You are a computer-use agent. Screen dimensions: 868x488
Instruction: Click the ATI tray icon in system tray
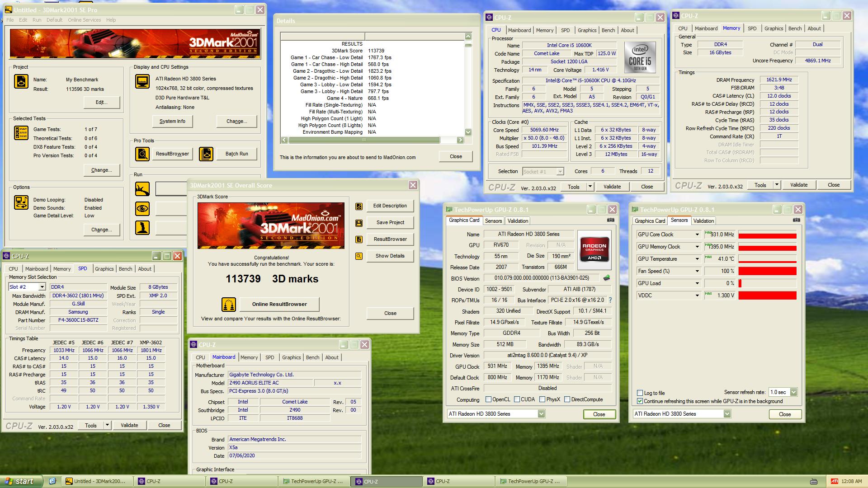[835, 481]
